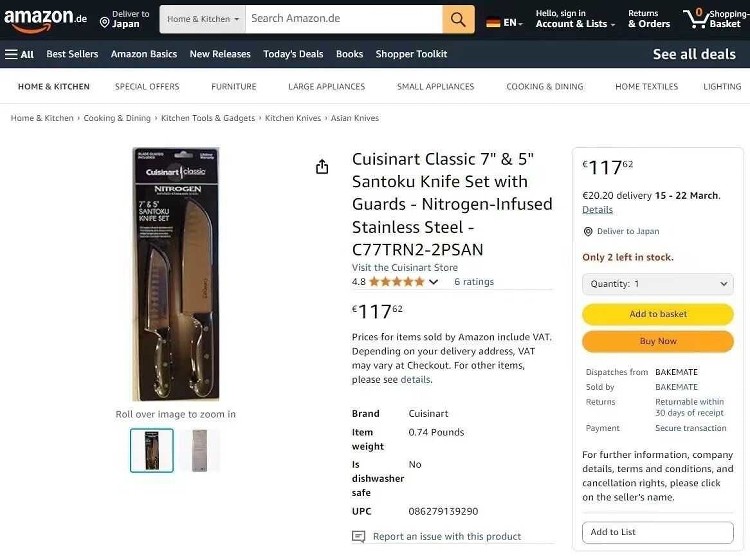Click the Report an issue speech icon

click(x=359, y=537)
